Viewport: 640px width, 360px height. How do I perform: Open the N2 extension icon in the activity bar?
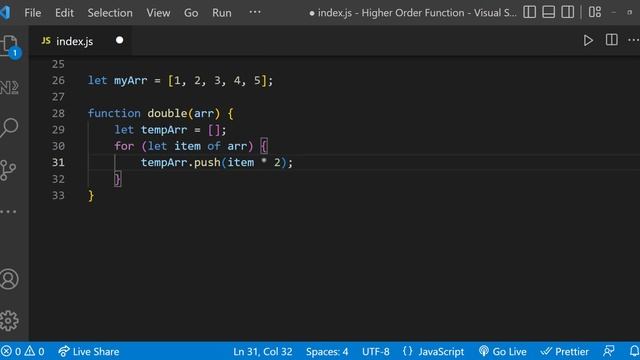tap(9, 87)
